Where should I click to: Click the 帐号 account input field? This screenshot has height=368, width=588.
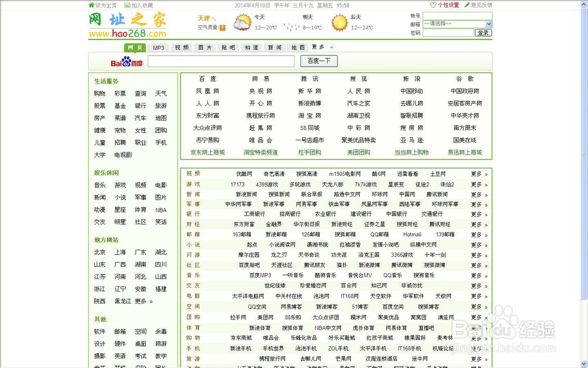tap(457, 16)
